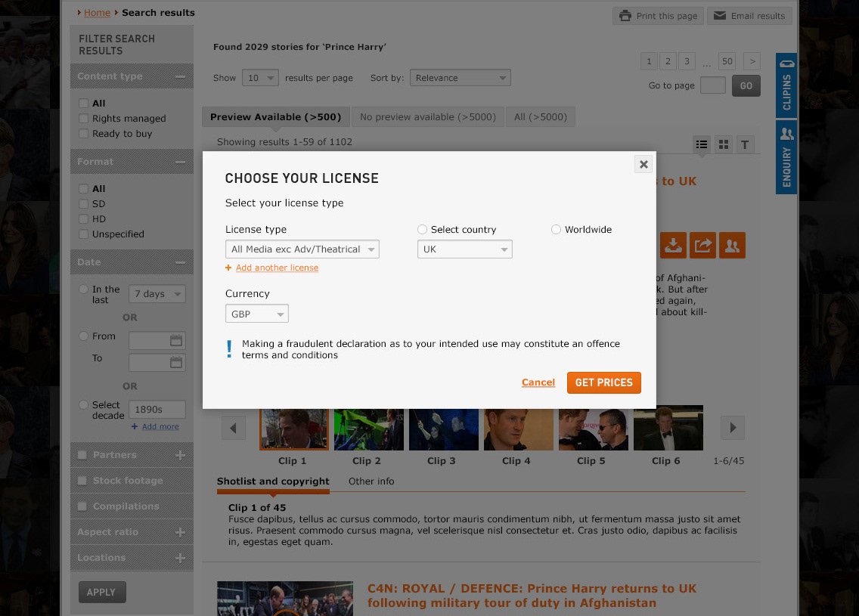Switch to text-only view
The height and width of the screenshot is (616, 859).
point(745,144)
